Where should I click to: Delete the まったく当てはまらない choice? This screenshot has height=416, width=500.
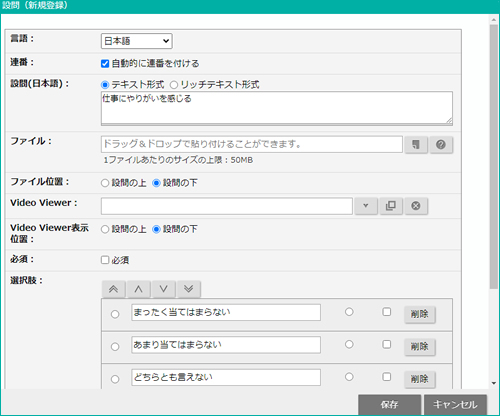pos(420,314)
